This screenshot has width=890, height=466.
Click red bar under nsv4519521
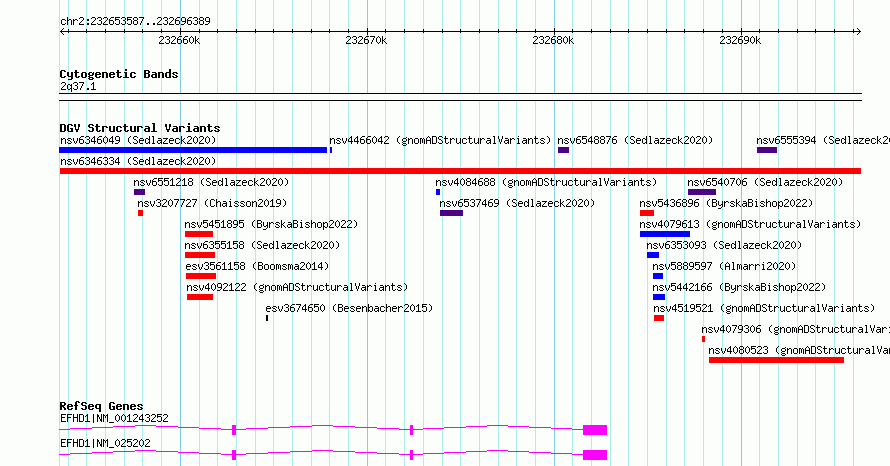[658, 318]
